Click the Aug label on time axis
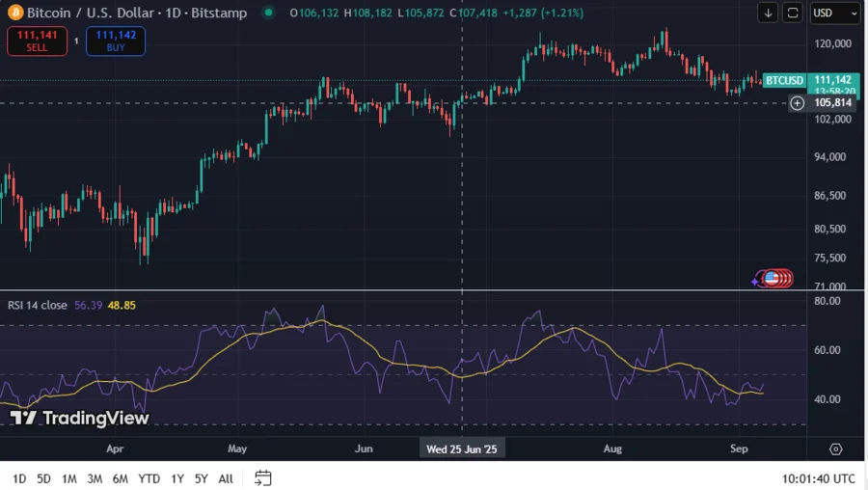 [612, 449]
